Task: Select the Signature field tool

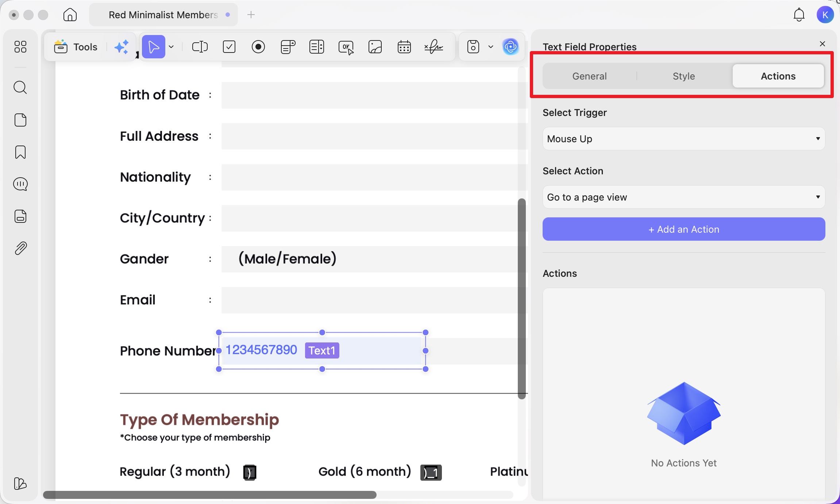Action: [434, 47]
